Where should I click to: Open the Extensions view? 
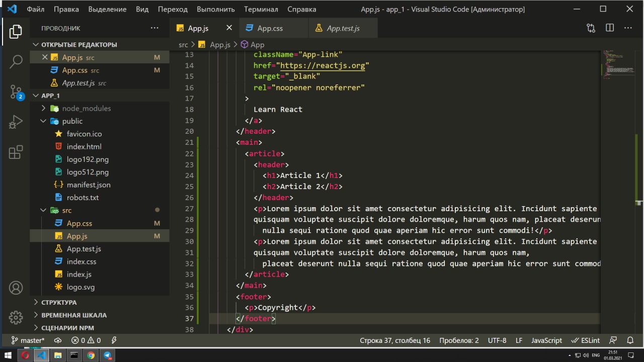(16, 152)
